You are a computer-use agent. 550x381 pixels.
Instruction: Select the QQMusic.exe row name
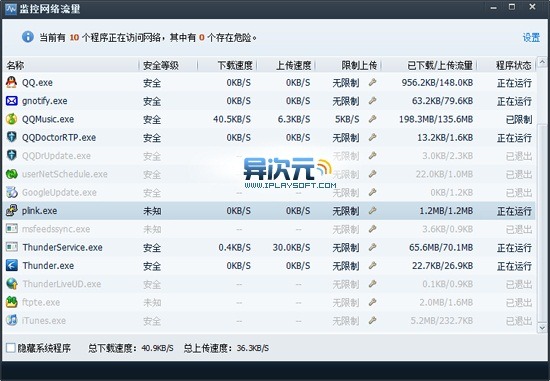48,119
